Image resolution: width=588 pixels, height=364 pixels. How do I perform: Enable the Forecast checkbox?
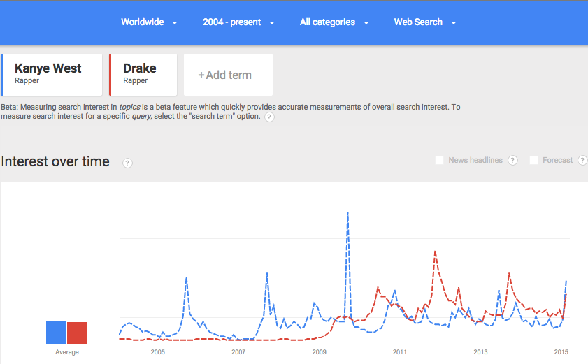(533, 161)
